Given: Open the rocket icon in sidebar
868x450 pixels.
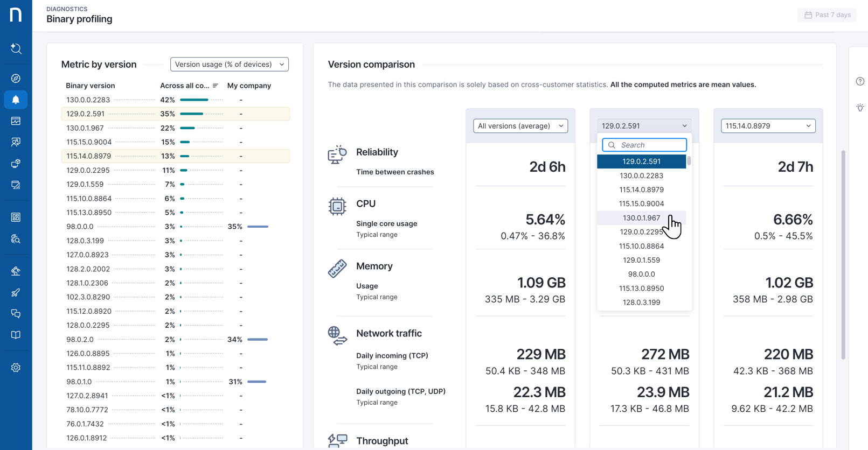Looking at the screenshot, I should (x=16, y=293).
